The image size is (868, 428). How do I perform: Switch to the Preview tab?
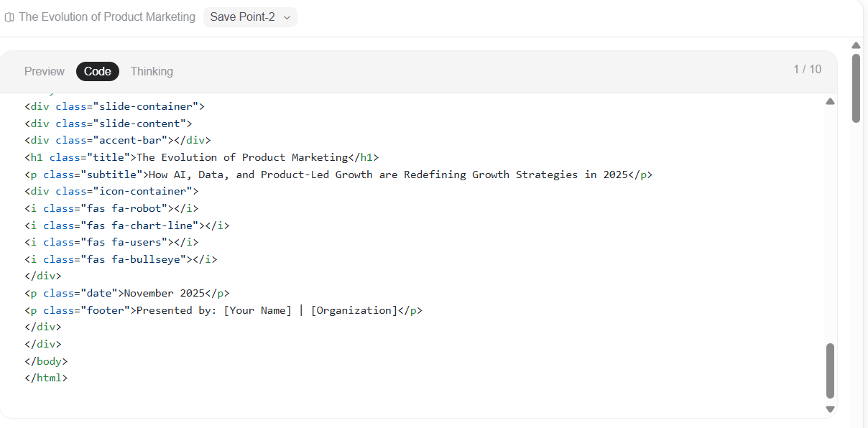(44, 71)
